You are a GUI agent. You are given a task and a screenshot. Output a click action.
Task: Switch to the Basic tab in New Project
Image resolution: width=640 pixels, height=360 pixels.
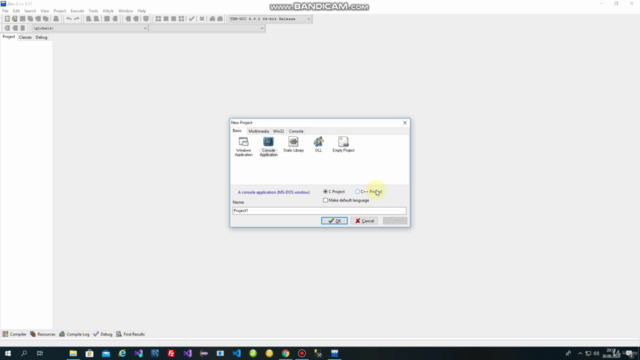tap(237, 131)
